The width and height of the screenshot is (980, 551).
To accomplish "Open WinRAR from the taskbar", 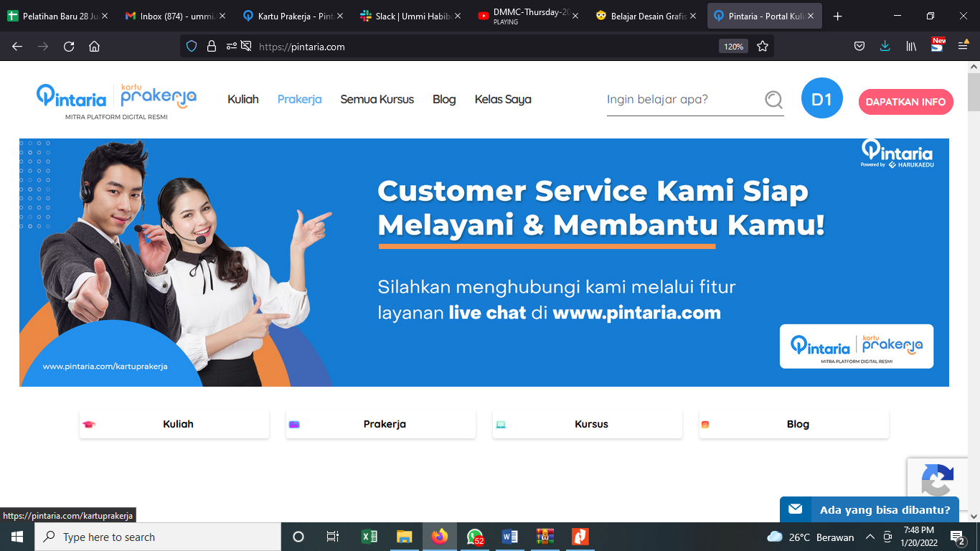I will [x=545, y=537].
